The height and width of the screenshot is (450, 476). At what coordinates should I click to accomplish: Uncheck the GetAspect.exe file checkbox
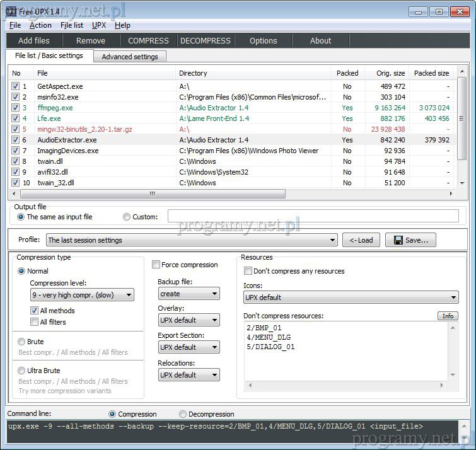tap(15, 86)
